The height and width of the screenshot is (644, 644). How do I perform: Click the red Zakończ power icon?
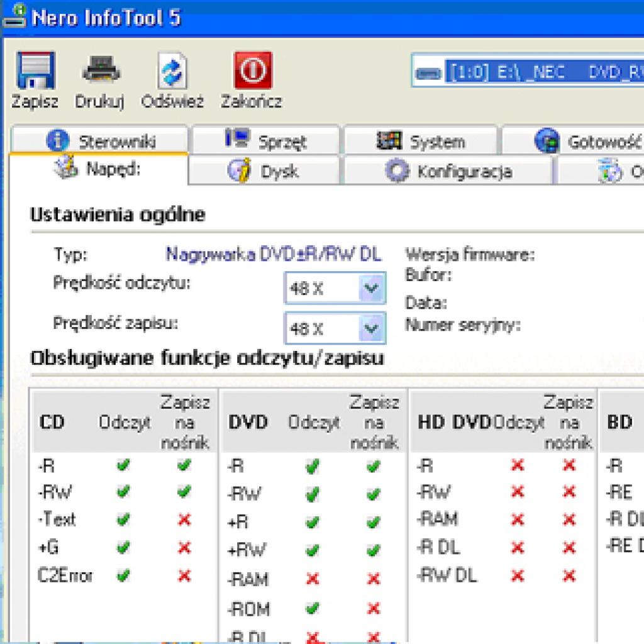tap(253, 70)
